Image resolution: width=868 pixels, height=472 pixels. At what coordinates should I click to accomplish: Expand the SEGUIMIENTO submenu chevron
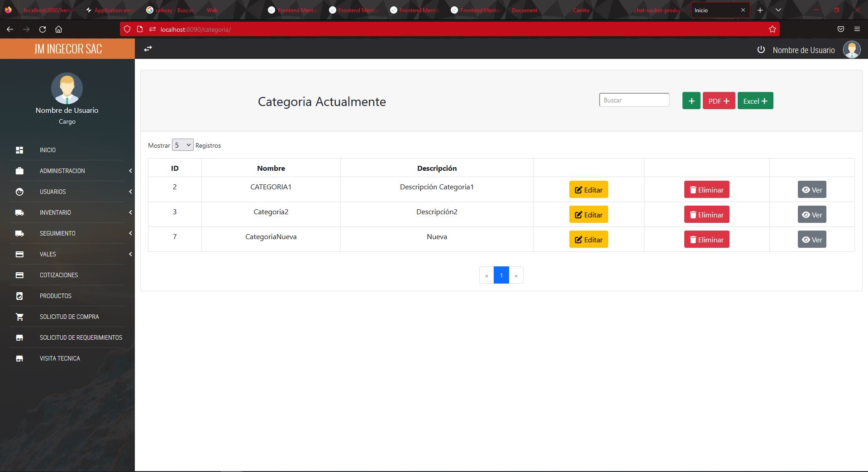point(130,233)
